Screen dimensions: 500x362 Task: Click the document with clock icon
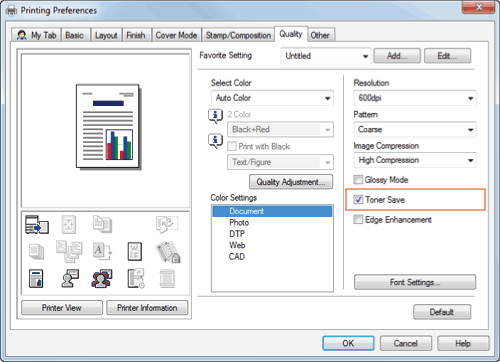point(136,278)
